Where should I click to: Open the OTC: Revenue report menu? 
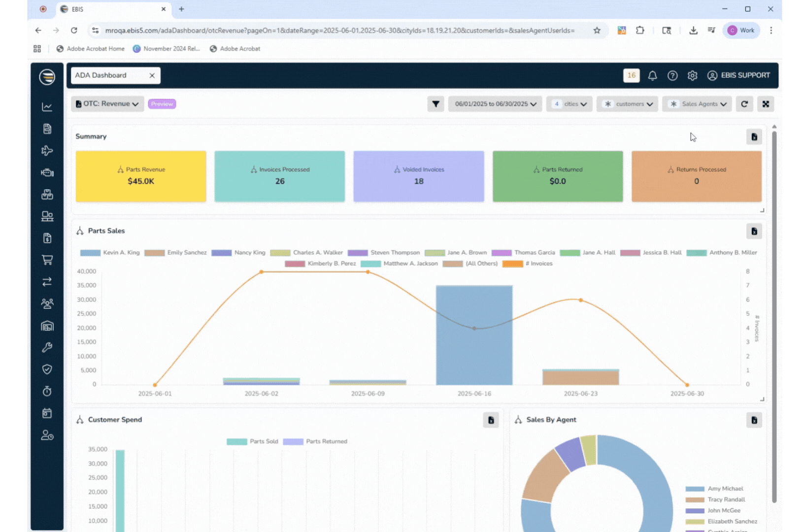coord(107,104)
